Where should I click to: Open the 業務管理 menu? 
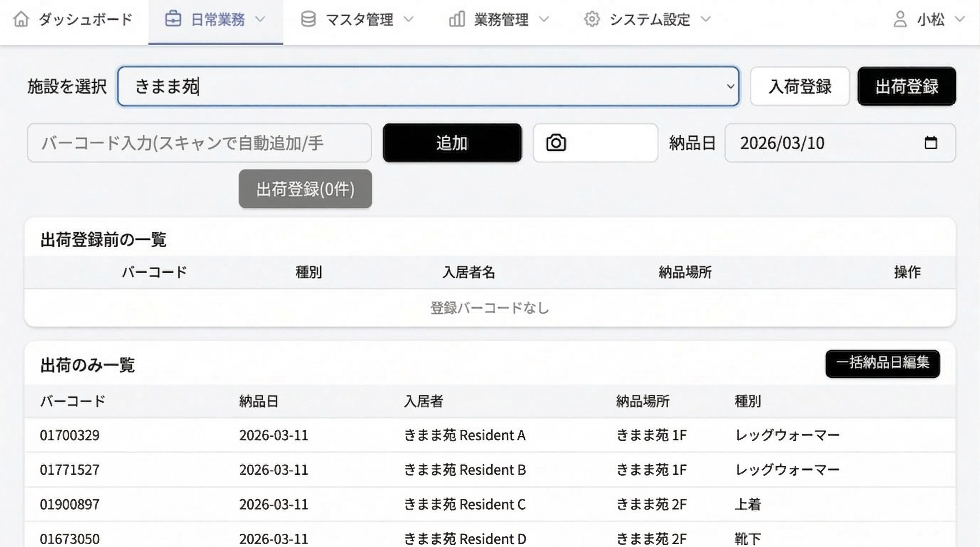[501, 19]
